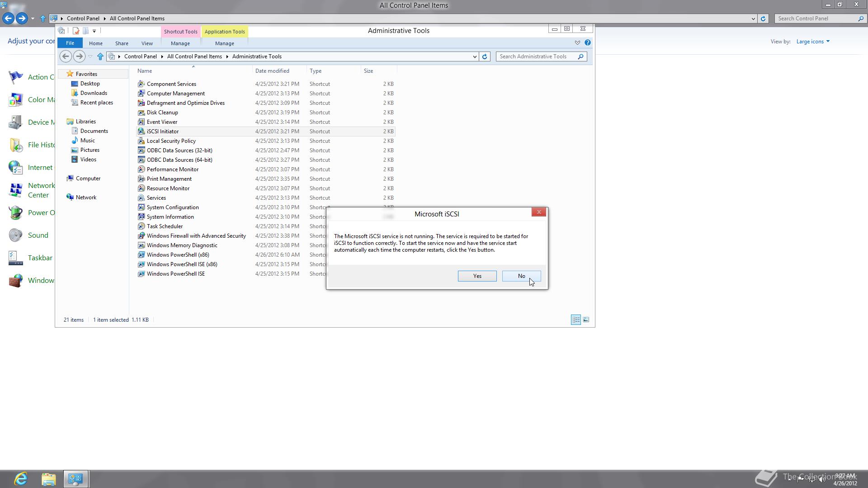Launch Internet Explorer from taskbar
868x488 pixels.
(x=21, y=479)
